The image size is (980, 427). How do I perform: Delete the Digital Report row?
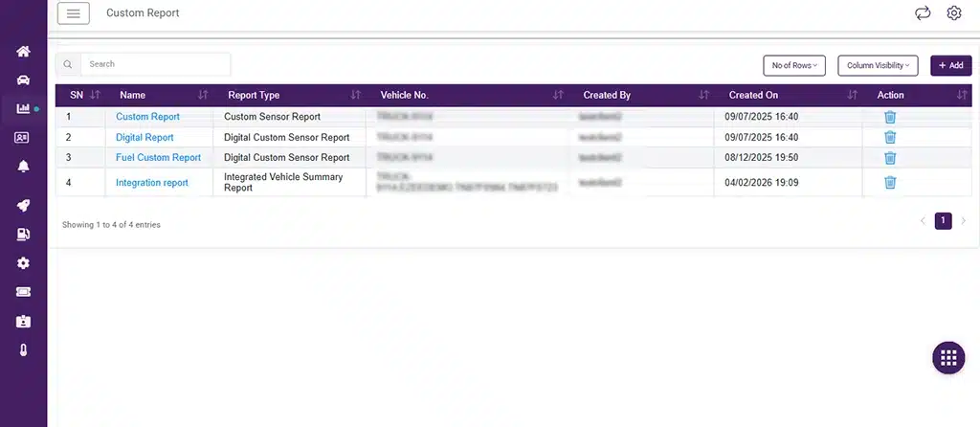point(890,138)
